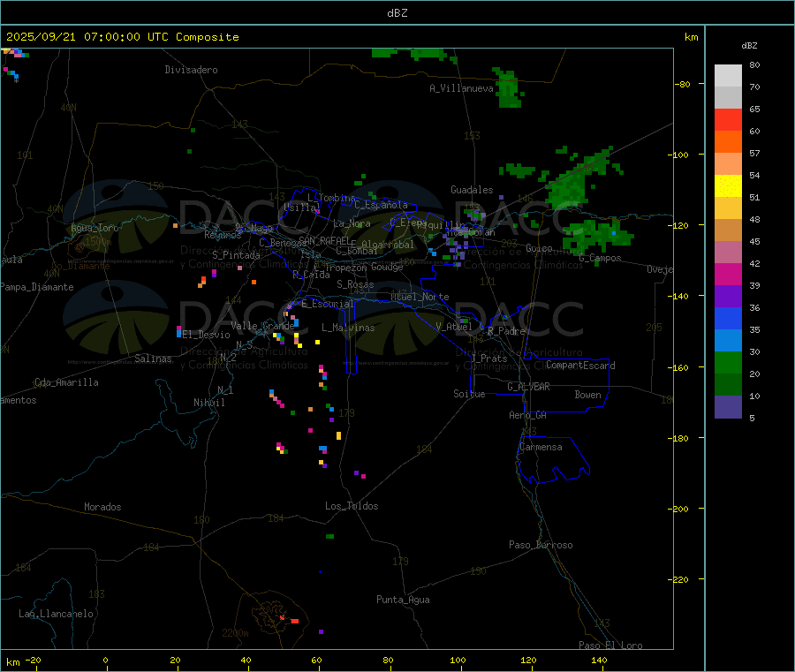Click the L_Malvinas map label
The width and height of the screenshot is (795, 672).
click(x=348, y=328)
